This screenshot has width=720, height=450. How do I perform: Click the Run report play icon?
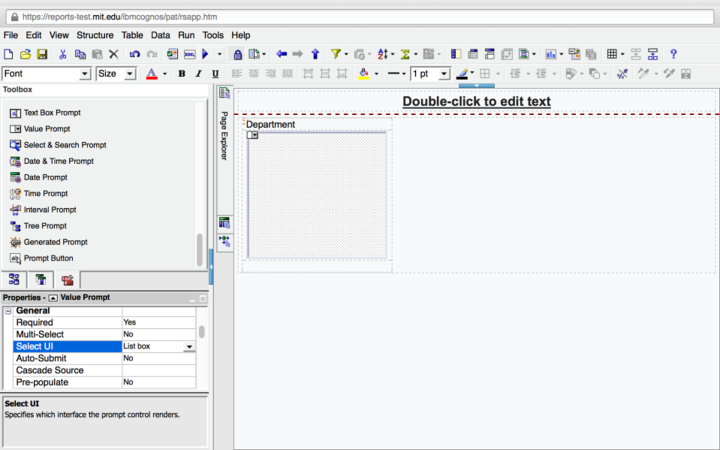point(206,54)
